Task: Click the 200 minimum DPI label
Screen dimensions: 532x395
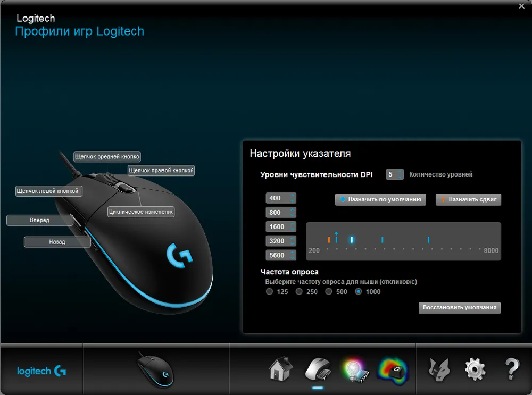Action: coord(314,250)
